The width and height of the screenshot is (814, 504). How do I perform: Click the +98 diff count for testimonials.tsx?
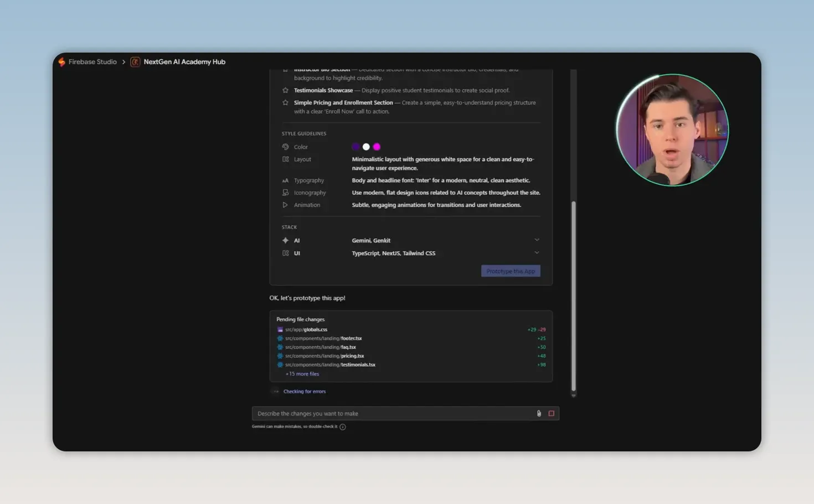point(542,365)
